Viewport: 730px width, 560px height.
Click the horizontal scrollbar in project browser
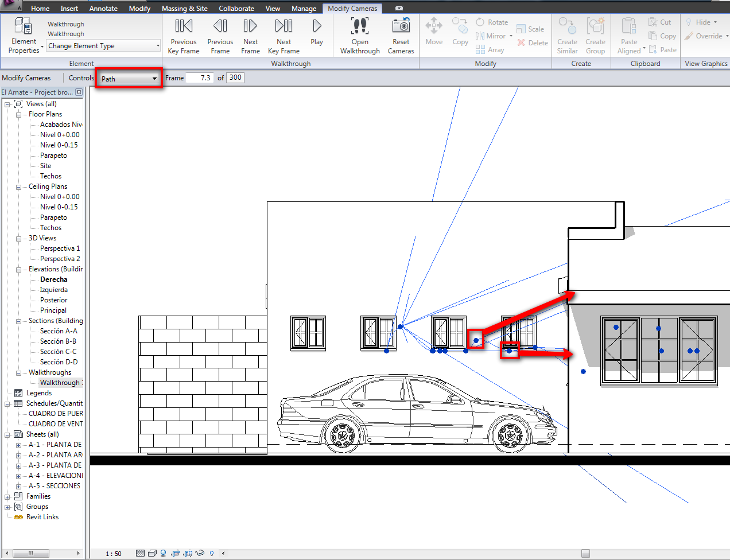[x=31, y=553]
